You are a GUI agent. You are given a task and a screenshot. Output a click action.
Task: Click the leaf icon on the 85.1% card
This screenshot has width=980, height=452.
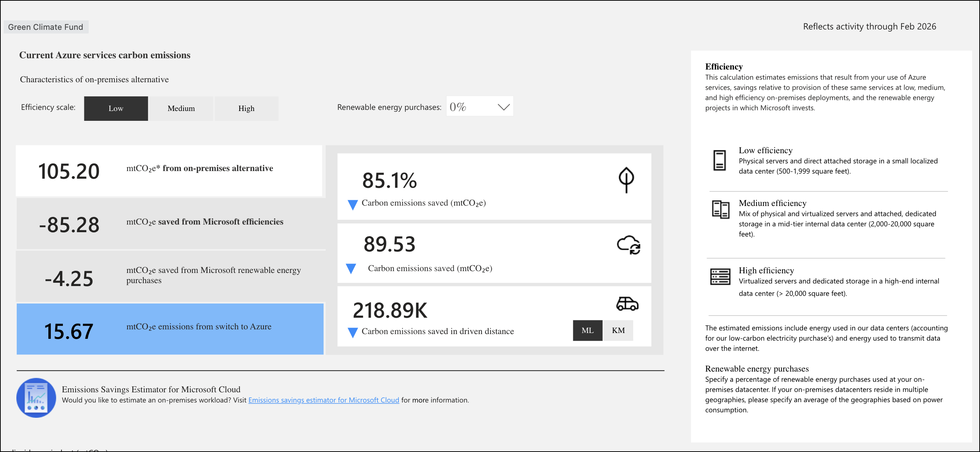click(x=626, y=180)
